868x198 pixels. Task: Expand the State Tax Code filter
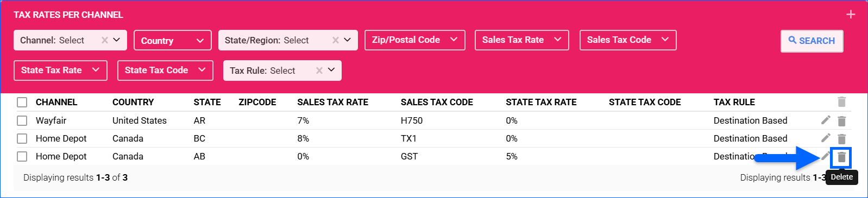pos(165,71)
